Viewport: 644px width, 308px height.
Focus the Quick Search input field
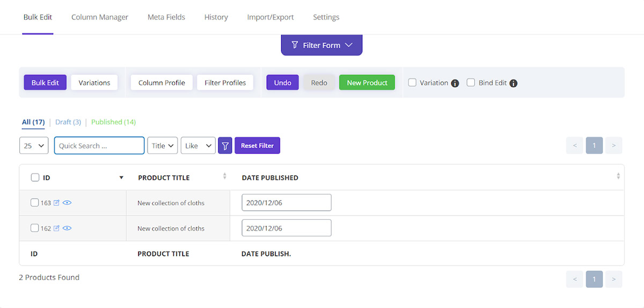[99, 146]
